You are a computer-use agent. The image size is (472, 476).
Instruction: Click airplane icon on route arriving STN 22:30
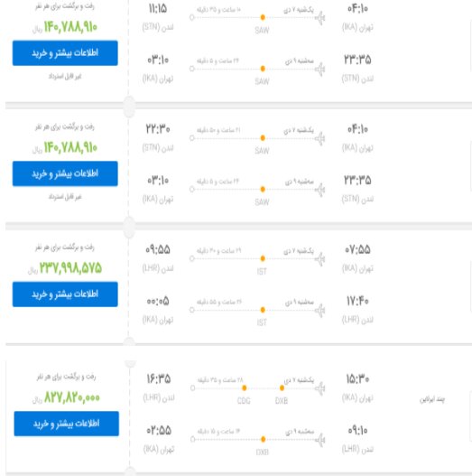click(320, 138)
